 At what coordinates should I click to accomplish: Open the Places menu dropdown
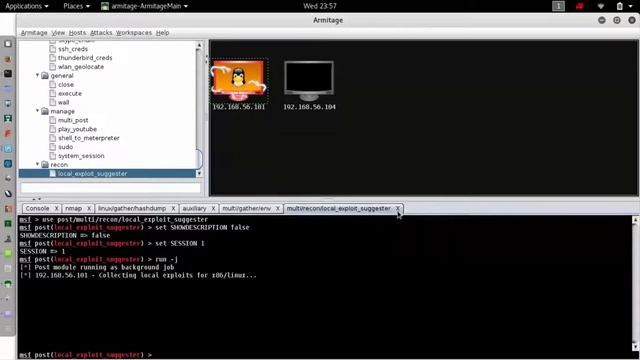[76, 6]
